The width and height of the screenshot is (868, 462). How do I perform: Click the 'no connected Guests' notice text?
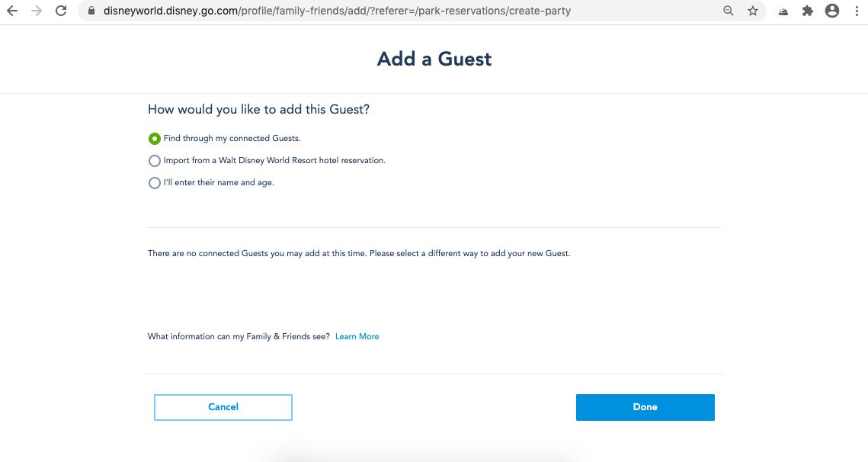[359, 253]
